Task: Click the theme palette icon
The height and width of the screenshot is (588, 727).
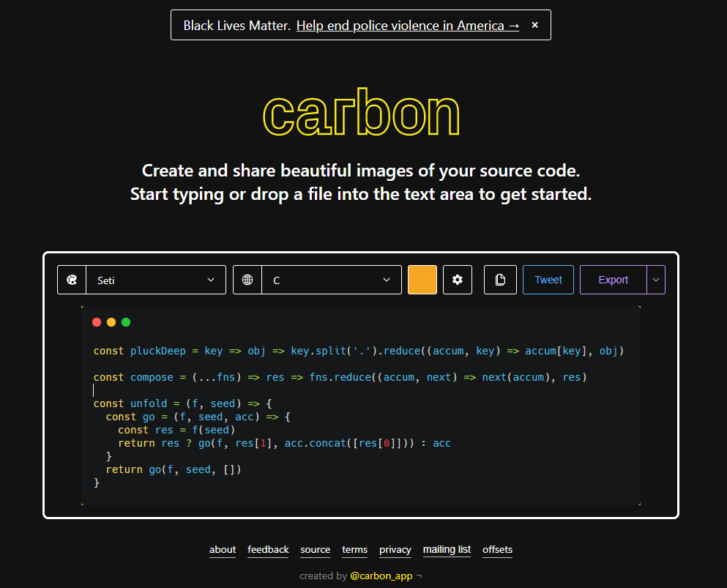Action: click(x=72, y=280)
